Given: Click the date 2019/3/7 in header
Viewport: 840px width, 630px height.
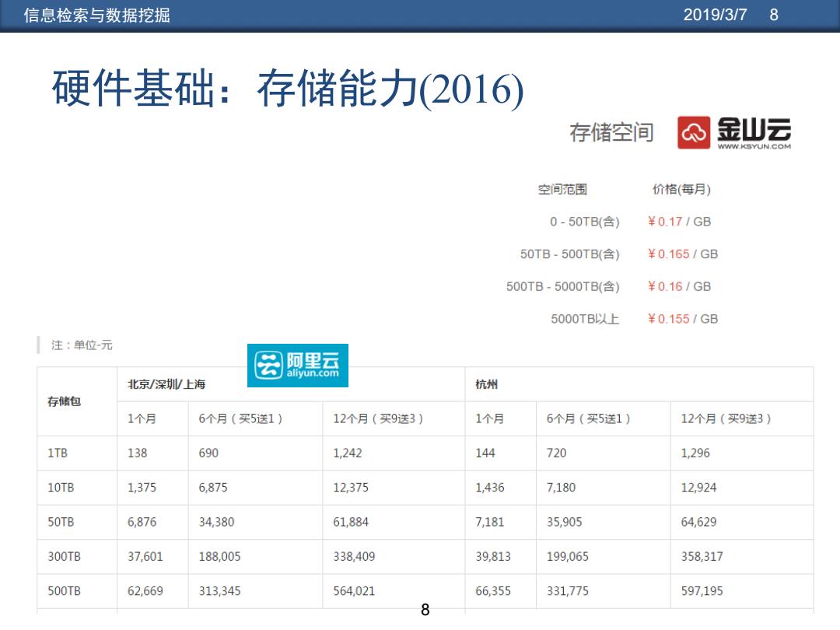Looking at the screenshot, I should coord(715,15).
